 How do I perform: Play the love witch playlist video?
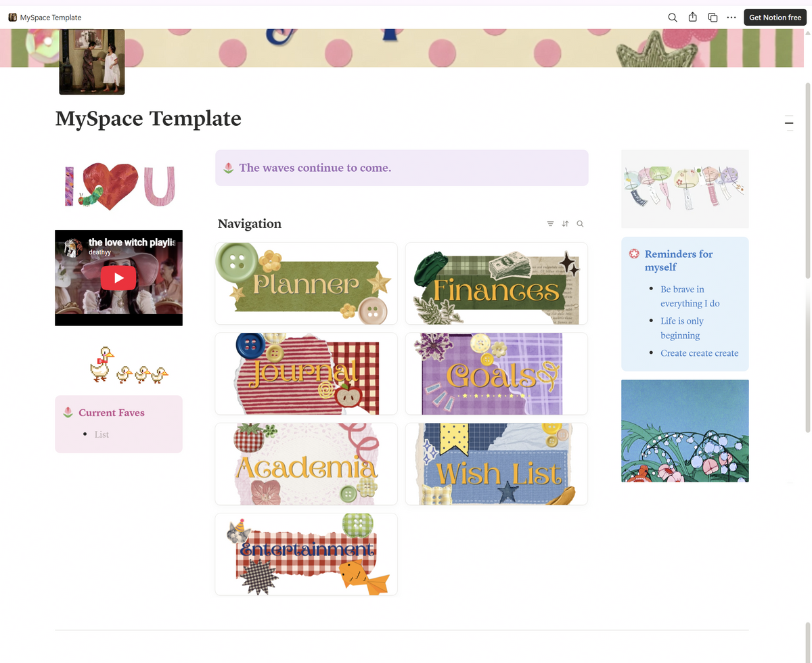118,277
